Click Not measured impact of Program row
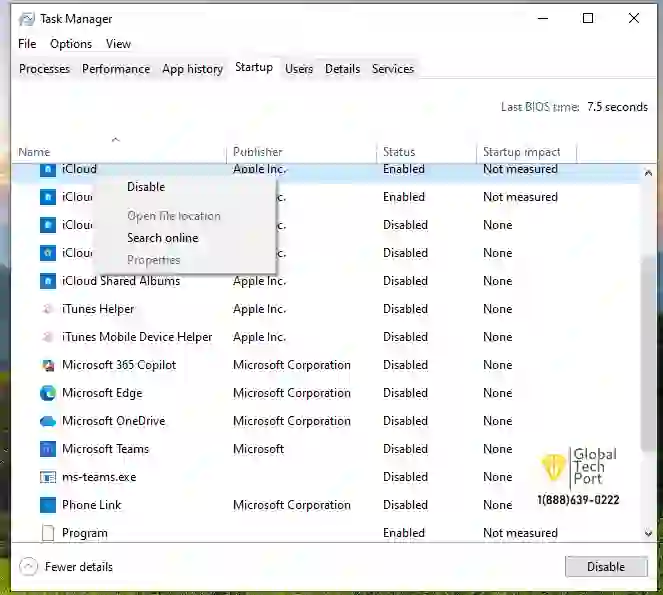663x595 pixels. click(x=521, y=533)
